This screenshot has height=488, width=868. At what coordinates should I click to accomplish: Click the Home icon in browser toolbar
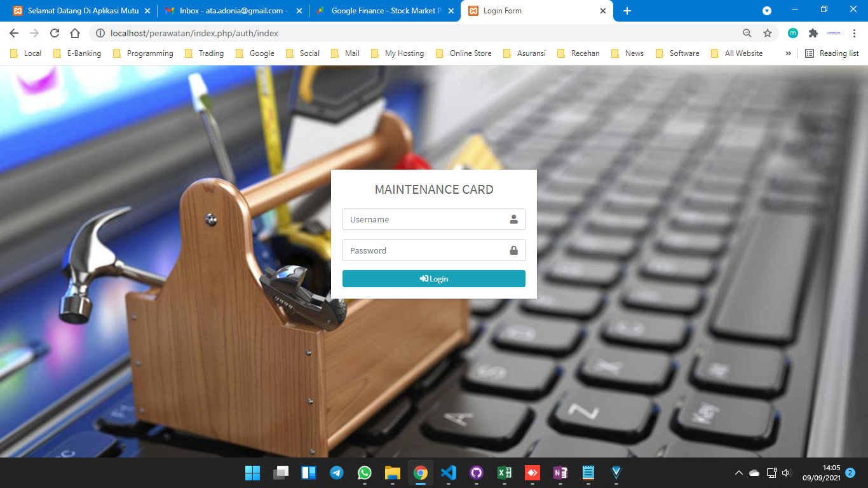coord(75,33)
